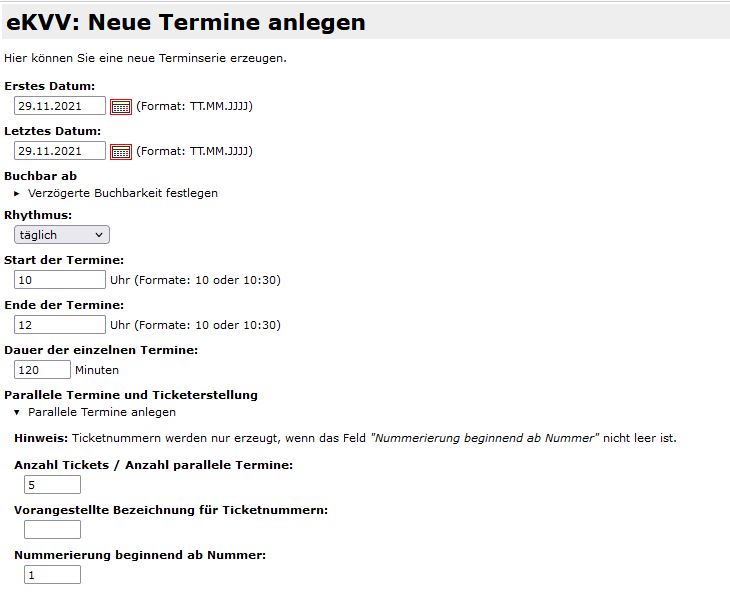Click the Nummerierung beginnend ab Nummer field
Screen dimensions: 730x595
click(x=52, y=575)
